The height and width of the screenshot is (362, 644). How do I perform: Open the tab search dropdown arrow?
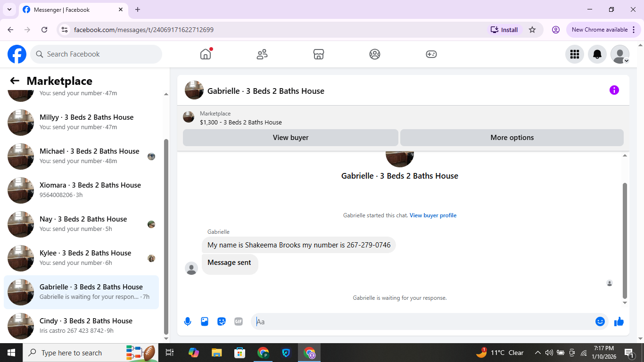pyautogui.click(x=9, y=9)
